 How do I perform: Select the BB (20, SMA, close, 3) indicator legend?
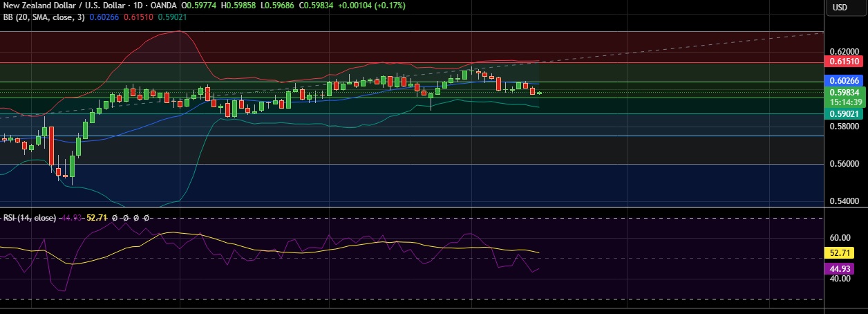tap(43, 17)
